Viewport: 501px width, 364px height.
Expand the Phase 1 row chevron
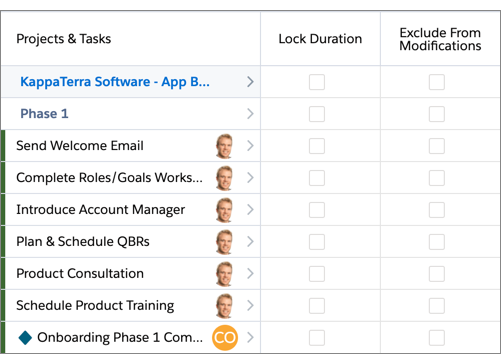click(x=250, y=114)
